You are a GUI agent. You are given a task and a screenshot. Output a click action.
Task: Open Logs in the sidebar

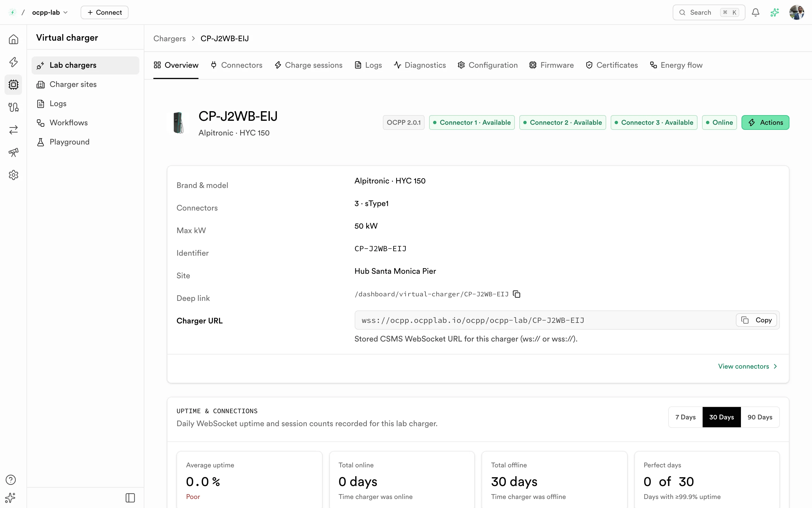[x=85, y=104]
